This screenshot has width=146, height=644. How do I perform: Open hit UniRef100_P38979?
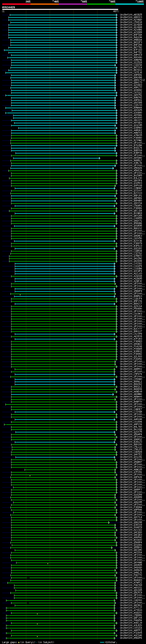(131, 244)
